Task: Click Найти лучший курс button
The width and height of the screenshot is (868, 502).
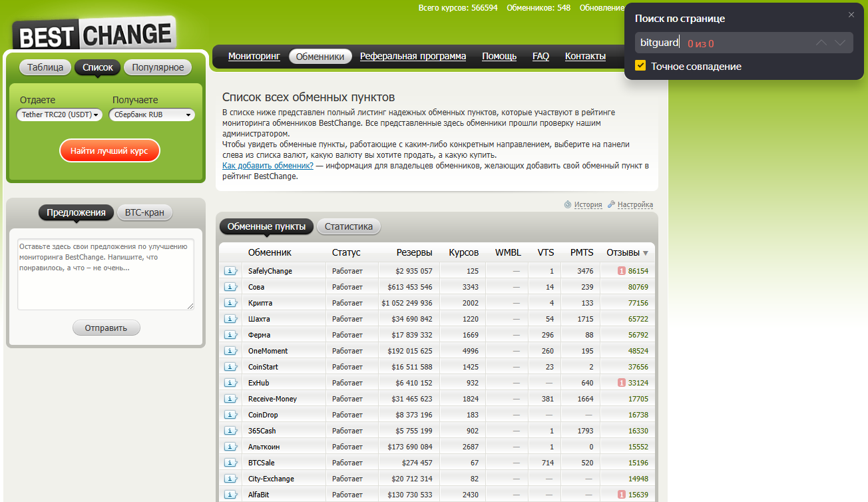Action: click(x=109, y=150)
